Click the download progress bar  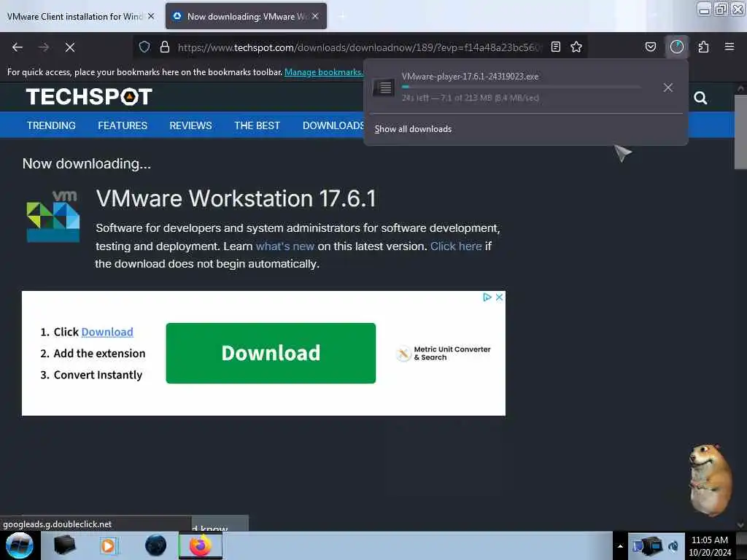(521, 87)
